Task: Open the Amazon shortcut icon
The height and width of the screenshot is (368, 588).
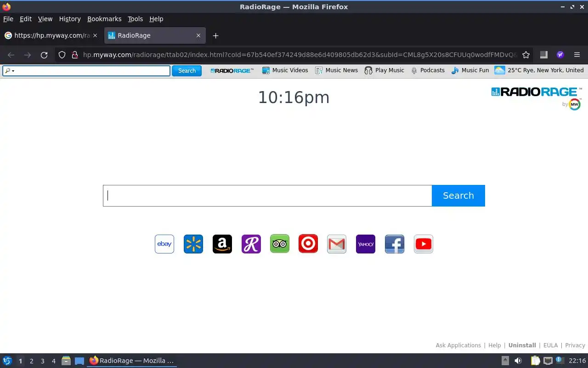Action: coord(222,244)
